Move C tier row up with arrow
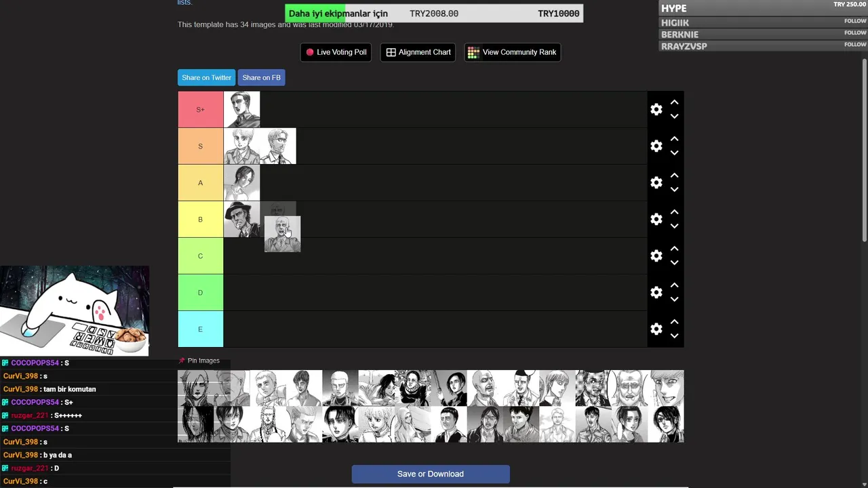The height and width of the screenshot is (488, 868). [674, 249]
